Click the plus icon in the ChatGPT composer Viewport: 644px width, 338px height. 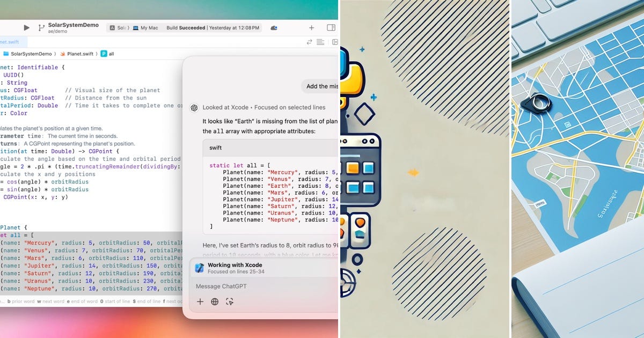tap(200, 302)
